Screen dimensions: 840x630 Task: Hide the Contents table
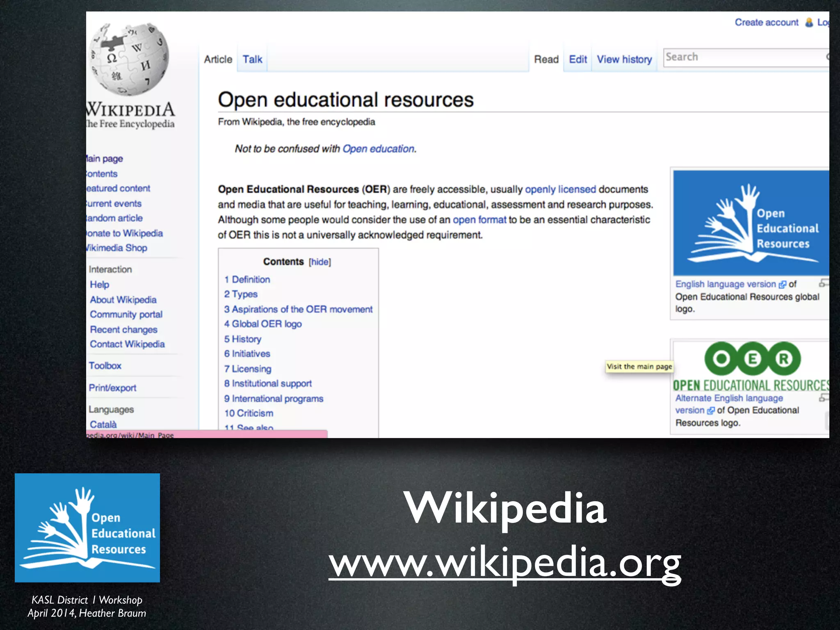tap(320, 262)
